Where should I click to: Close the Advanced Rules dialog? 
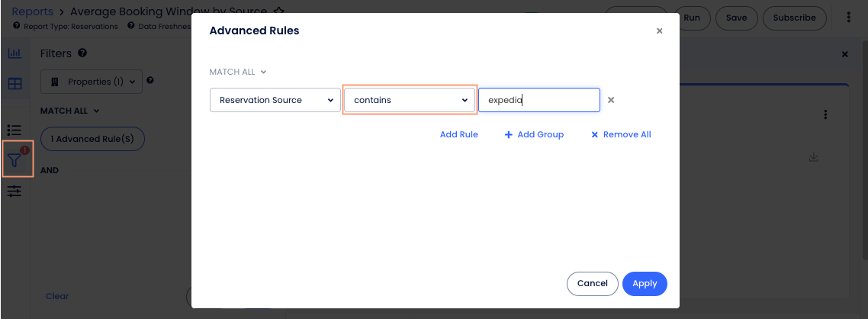click(x=659, y=31)
